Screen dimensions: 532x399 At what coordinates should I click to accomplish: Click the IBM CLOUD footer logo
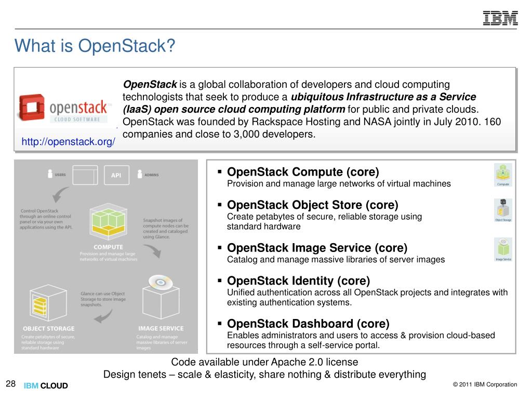click(x=46, y=385)
